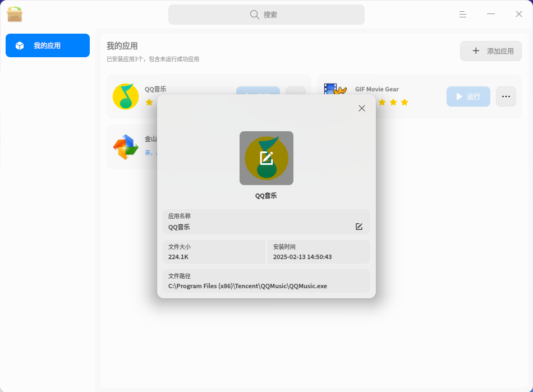This screenshot has width=533, height=392.
Task: Click the 安装时间 label
Action: 284,247
